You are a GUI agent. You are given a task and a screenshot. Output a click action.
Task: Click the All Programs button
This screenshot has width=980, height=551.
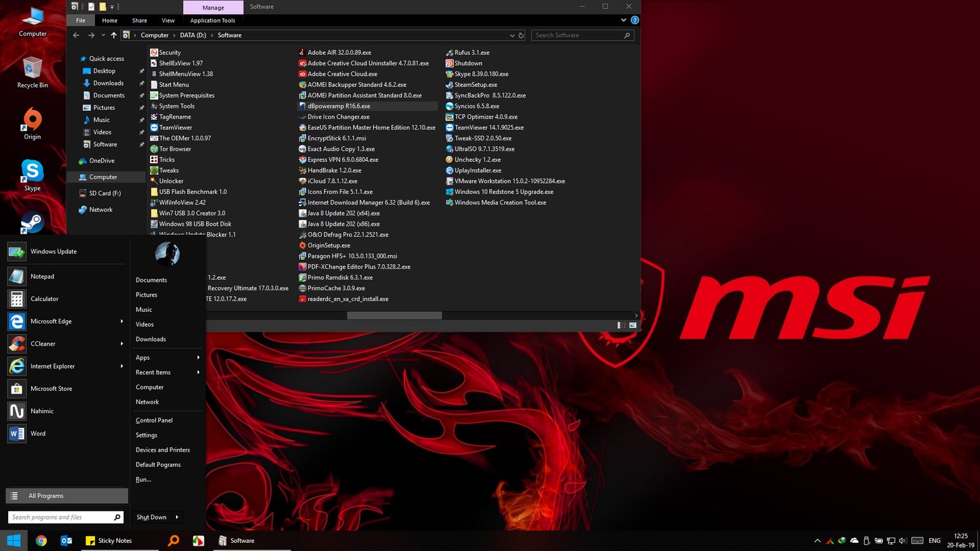tap(66, 496)
